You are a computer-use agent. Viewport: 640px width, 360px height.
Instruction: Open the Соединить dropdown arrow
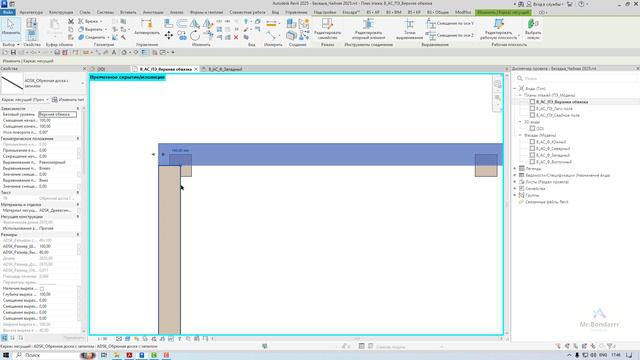(108, 37)
